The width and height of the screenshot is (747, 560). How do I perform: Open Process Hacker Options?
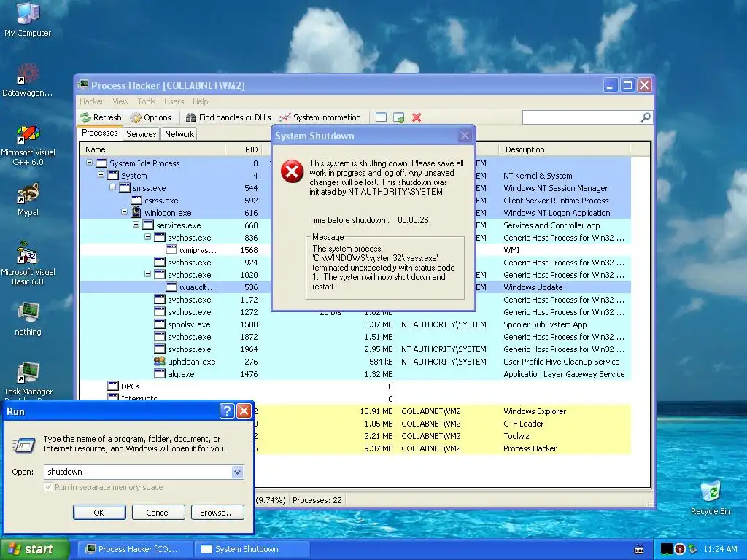pos(150,117)
